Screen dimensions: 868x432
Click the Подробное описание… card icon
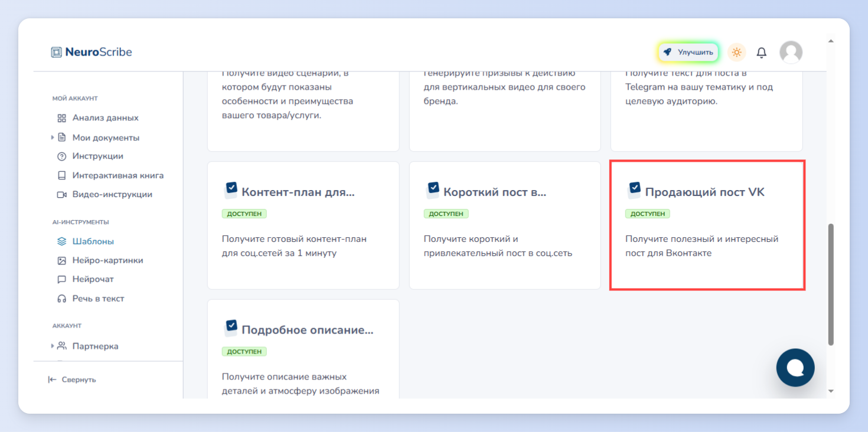(231, 328)
